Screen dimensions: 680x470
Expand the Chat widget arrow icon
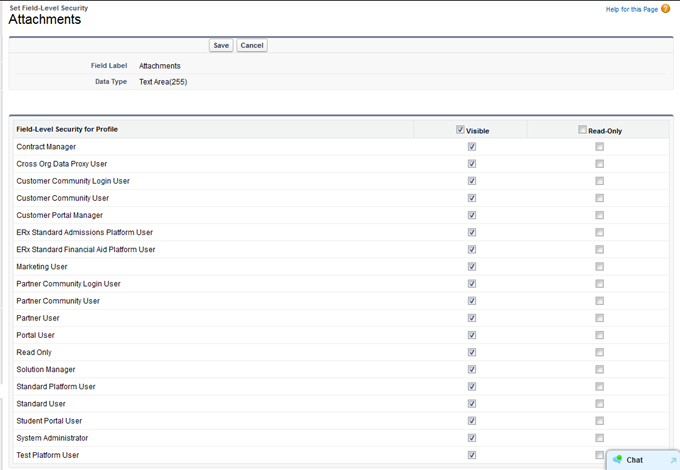point(673,460)
